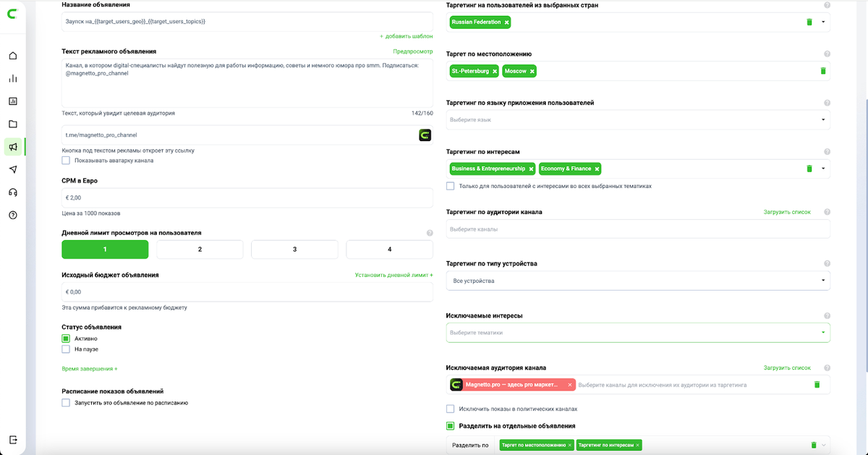Check the 'На паузе' status checkbox

tap(66, 349)
